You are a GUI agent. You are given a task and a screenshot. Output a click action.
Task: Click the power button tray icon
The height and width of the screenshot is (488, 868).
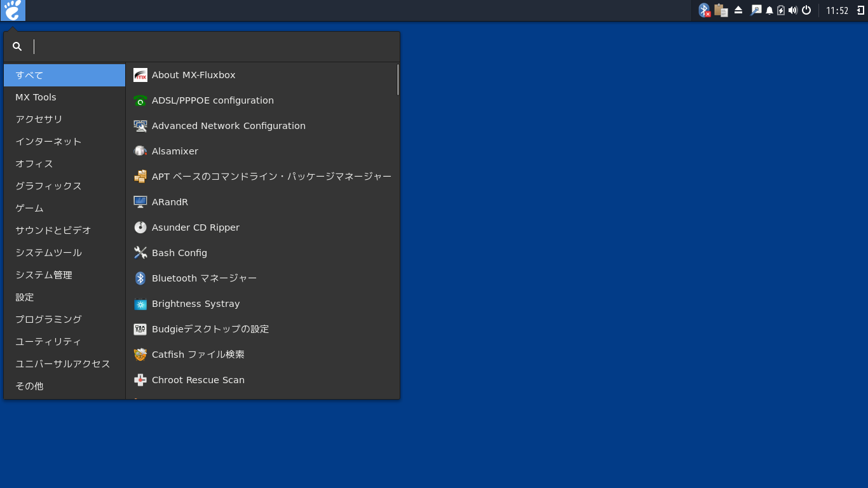[x=806, y=10]
